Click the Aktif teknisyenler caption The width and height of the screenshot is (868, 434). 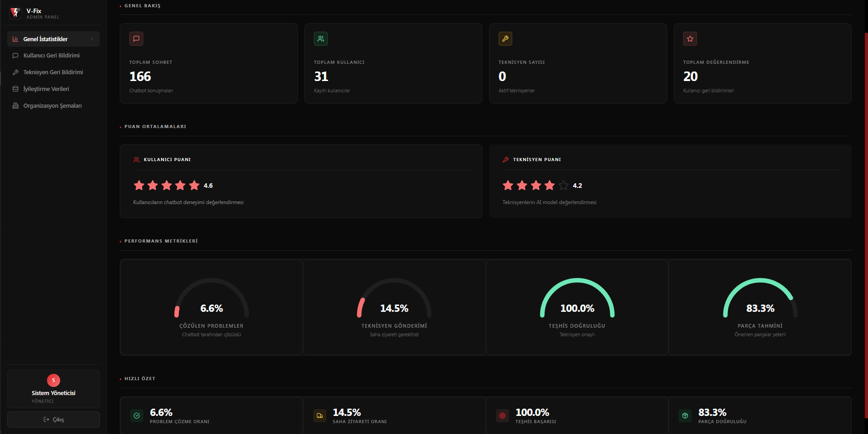coord(516,91)
